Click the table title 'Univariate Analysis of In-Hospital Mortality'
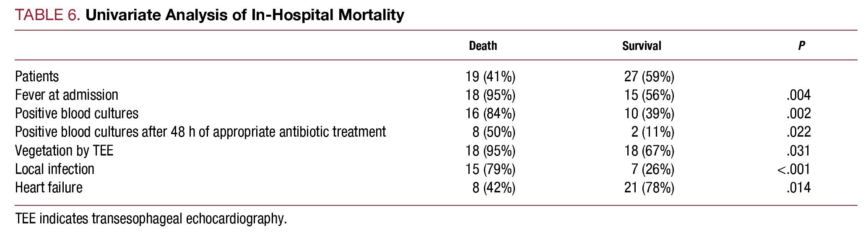Screen dimensions: 868x241 pos(245,15)
